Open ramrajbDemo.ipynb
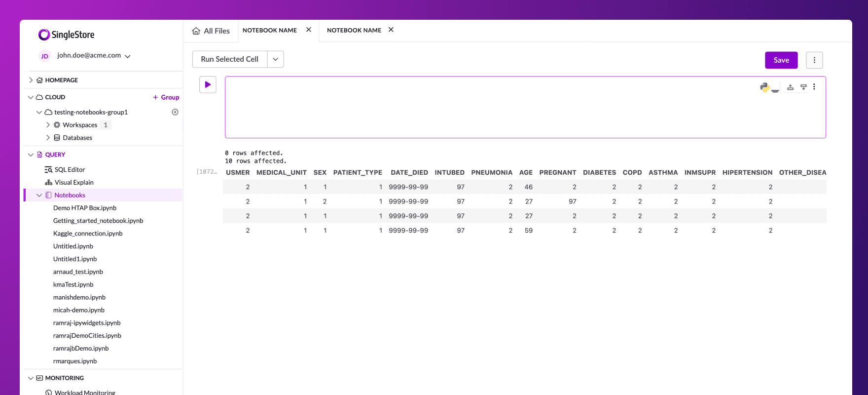The width and height of the screenshot is (868, 395). 81,349
